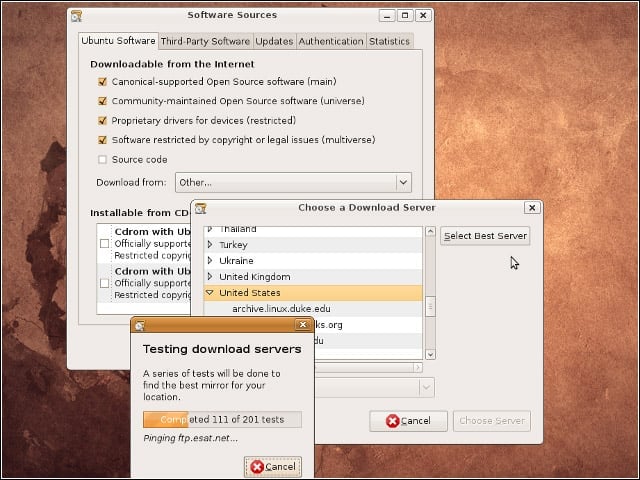Expand the United Kingdom tree node
Image resolution: width=640 pixels, height=480 pixels.
[x=210, y=277]
